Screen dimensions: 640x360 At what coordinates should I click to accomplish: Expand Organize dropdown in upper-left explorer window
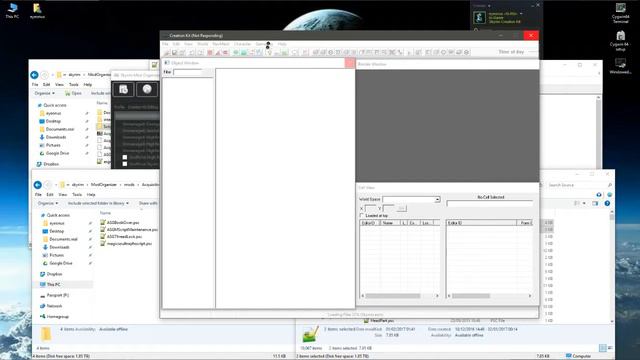[44, 93]
